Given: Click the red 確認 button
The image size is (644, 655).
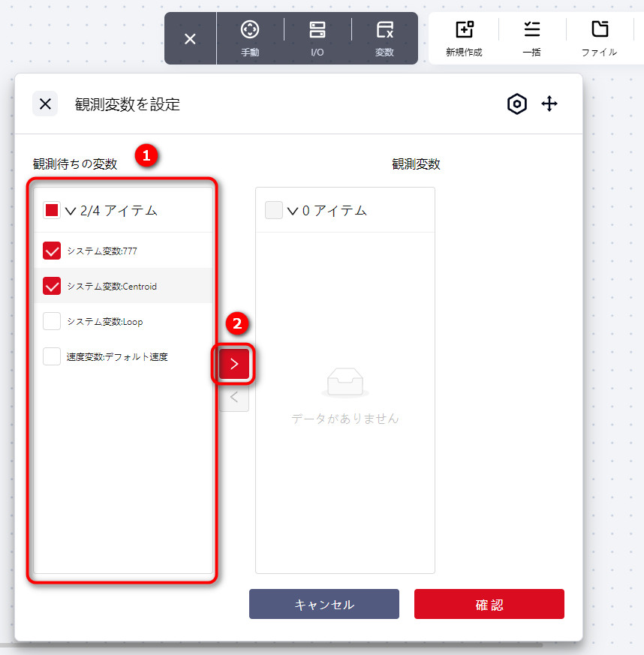Looking at the screenshot, I should (489, 604).
